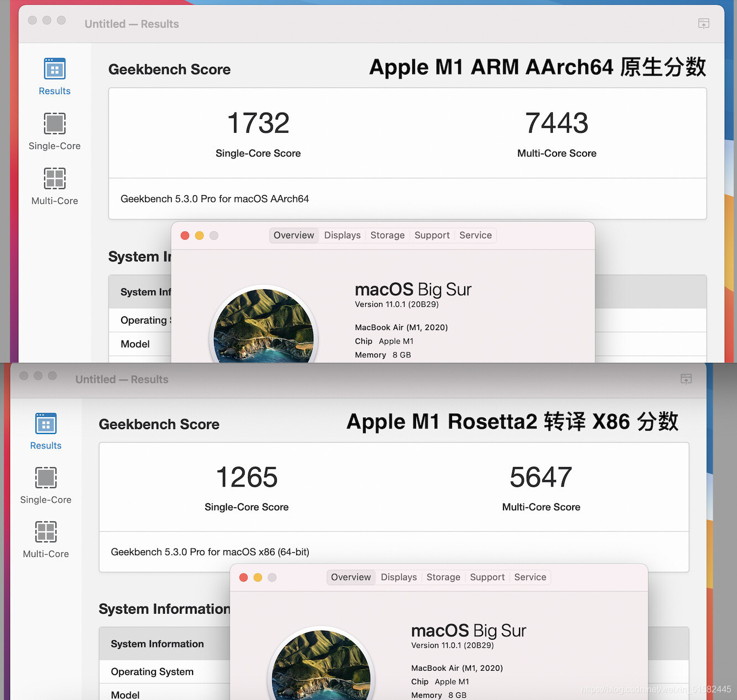
Task: Select Results icon in top Geekbench window
Action: (x=55, y=69)
